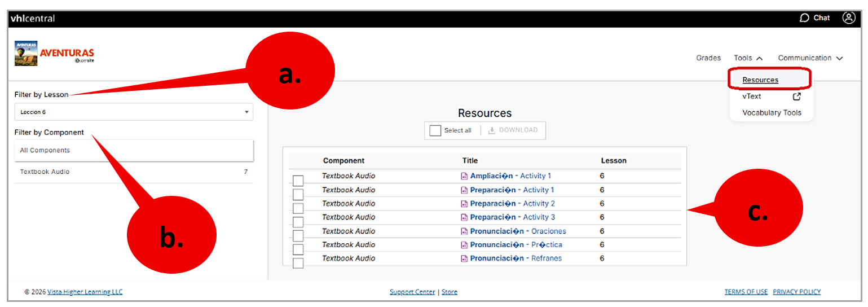Open the user profile icon
Screen dimensions: 868x307
849,18
